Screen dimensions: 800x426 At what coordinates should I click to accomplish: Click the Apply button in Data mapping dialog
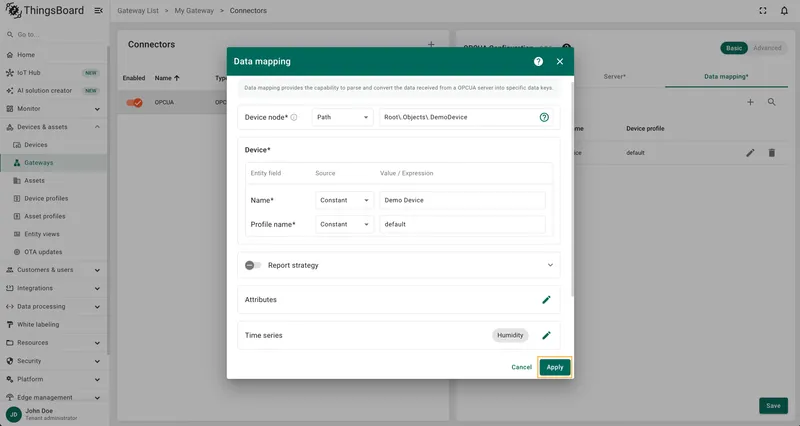[x=555, y=367]
